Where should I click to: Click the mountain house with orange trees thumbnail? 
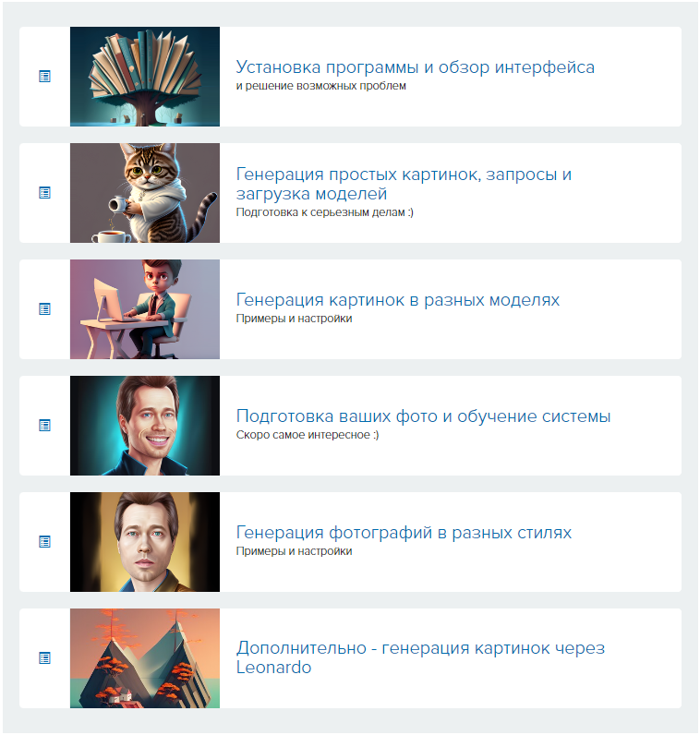pyautogui.click(x=145, y=657)
